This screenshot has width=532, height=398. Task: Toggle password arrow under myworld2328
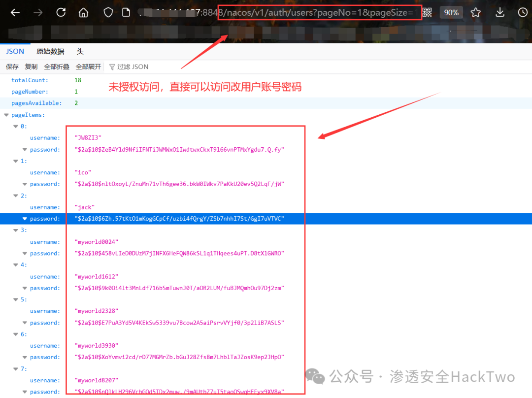click(x=25, y=323)
